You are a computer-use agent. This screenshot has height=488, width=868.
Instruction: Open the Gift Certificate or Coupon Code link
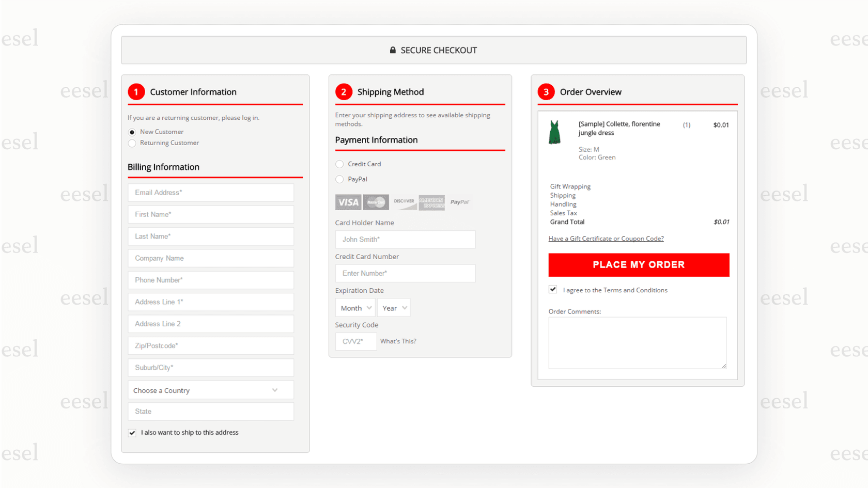606,238
